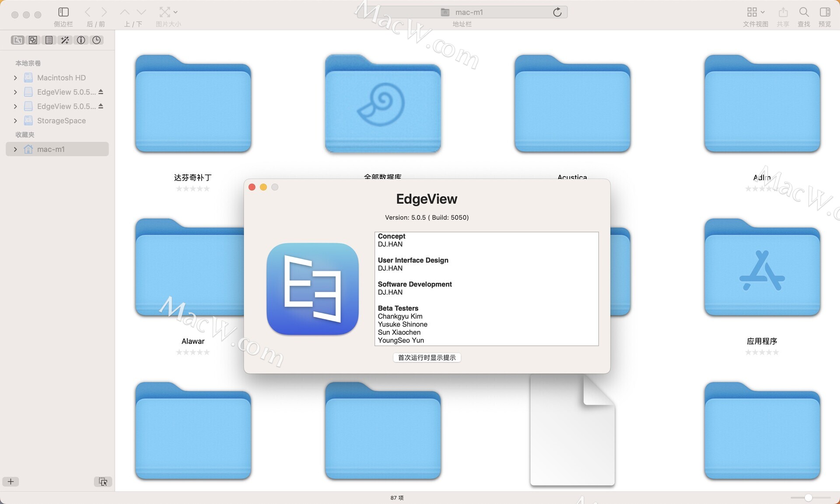Select the file browser sidebar tab
This screenshot has height=504, width=840.
pos(17,40)
